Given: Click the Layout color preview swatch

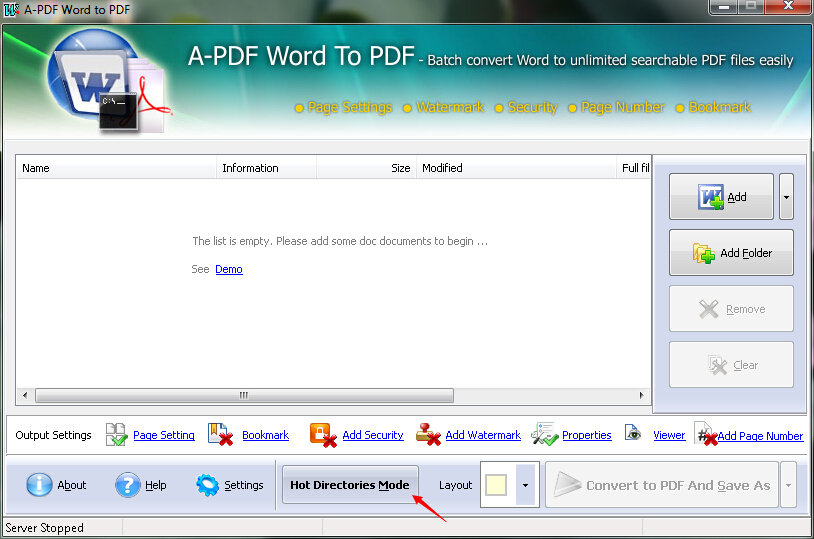Looking at the screenshot, I should [x=496, y=485].
